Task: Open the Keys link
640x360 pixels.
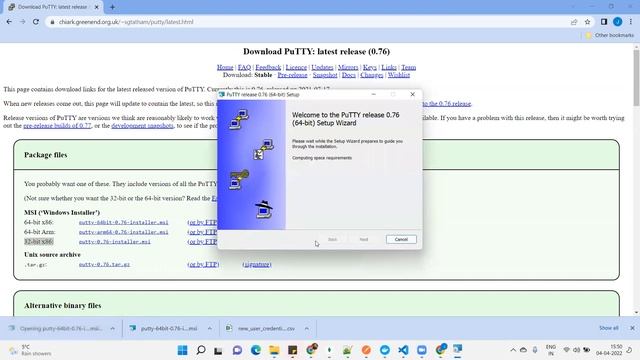Action: 370,67
